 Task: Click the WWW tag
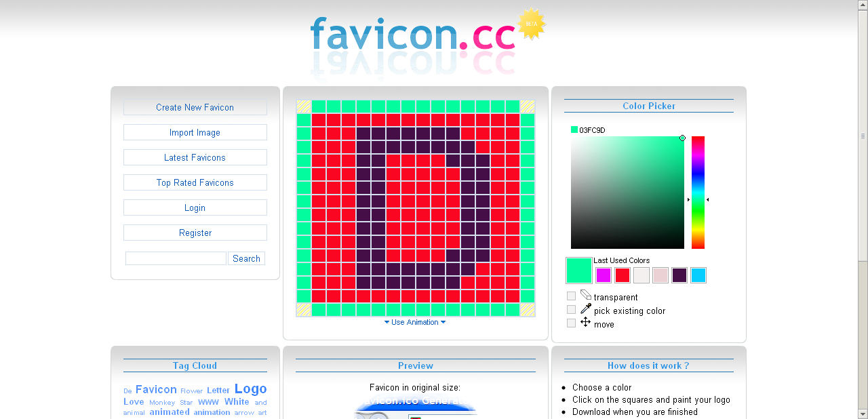pyautogui.click(x=208, y=402)
